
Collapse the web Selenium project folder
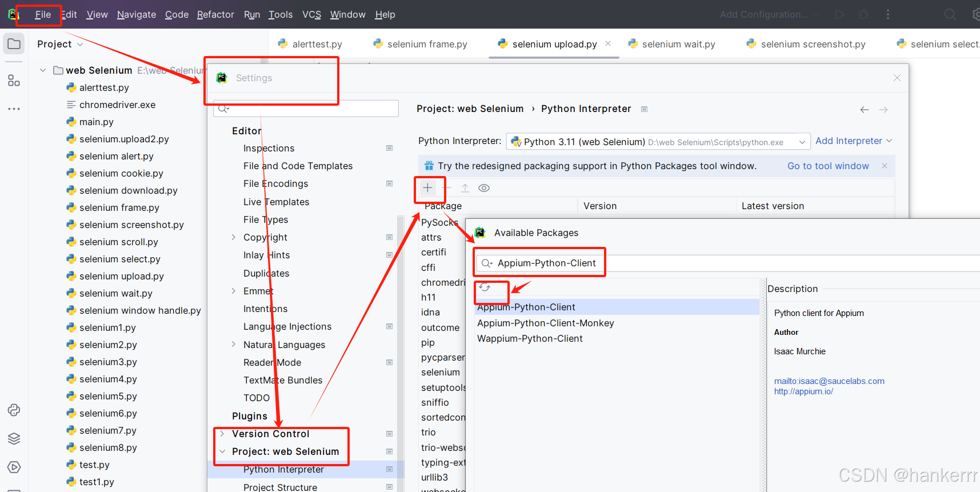(43, 70)
